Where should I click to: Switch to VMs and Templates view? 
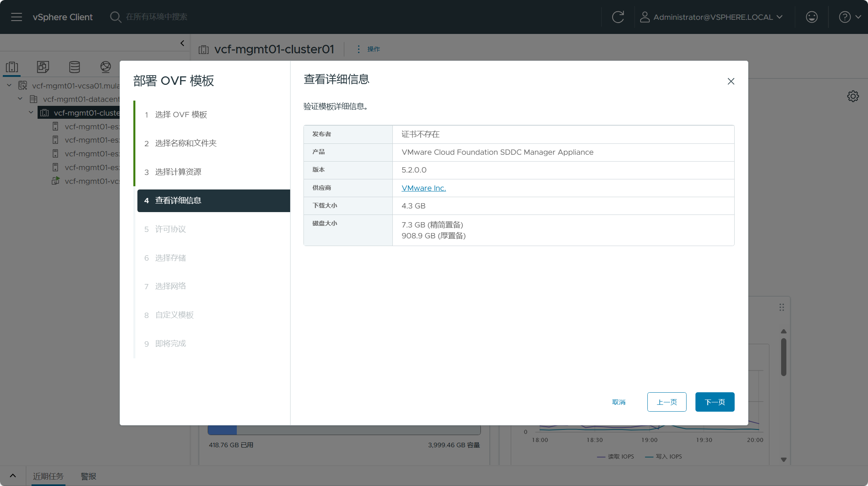tap(43, 67)
